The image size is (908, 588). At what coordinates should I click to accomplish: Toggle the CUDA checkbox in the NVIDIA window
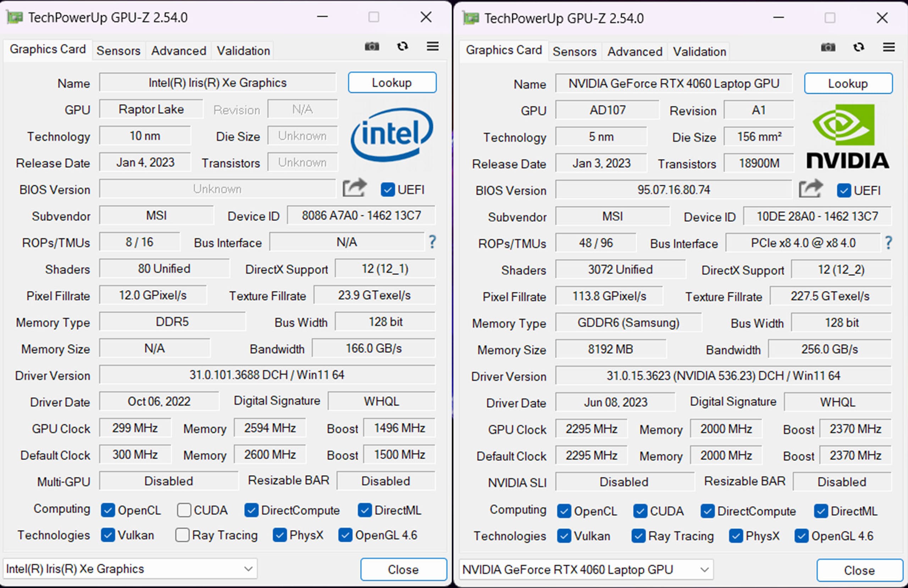[x=640, y=511]
